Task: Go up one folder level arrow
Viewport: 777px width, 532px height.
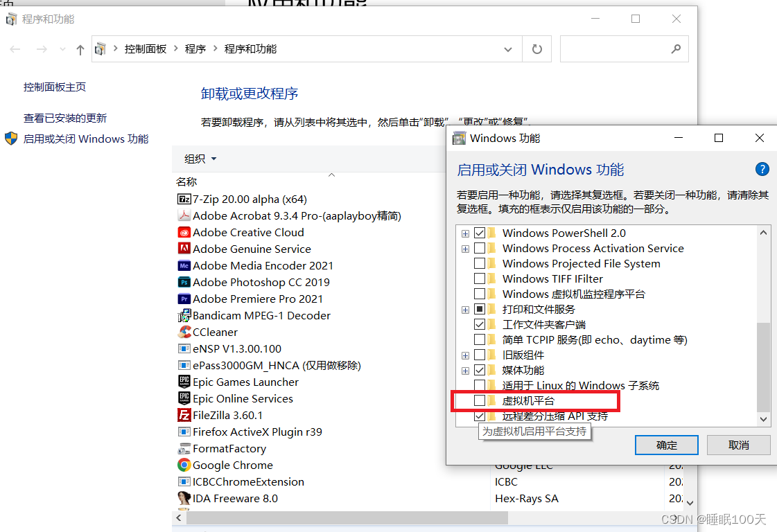Action: point(80,49)
